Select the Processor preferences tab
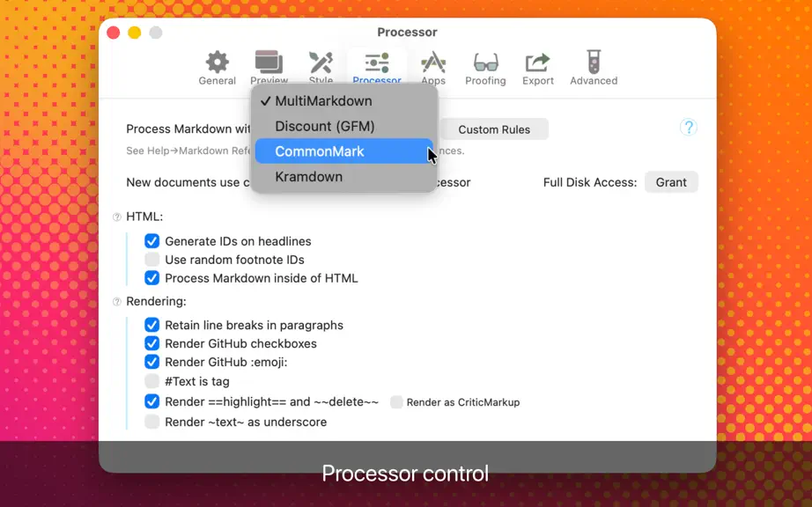Screen dimensions: 812x507 pyautogui.click(x=376, y=68)
